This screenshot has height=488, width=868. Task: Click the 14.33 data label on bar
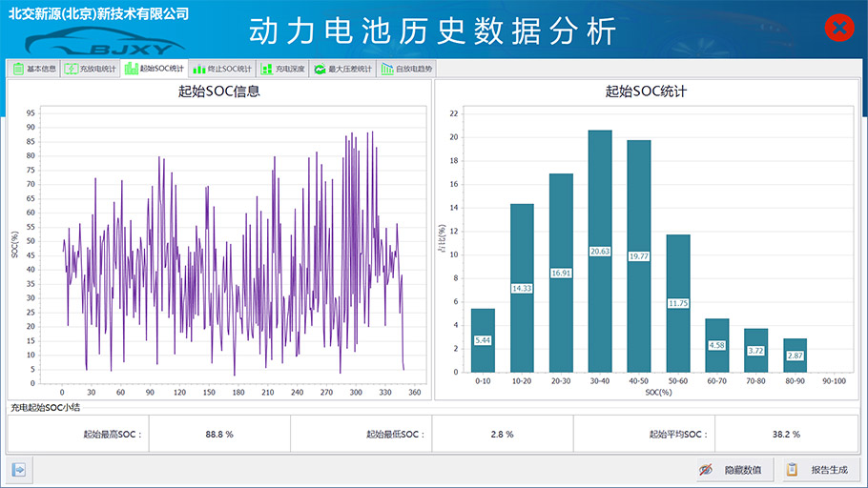(522, 288)
